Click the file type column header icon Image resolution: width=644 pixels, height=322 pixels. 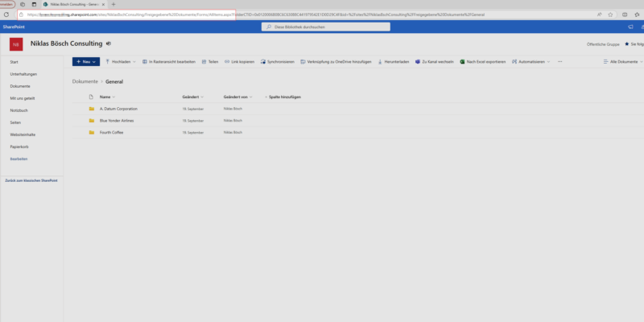coord(91,97)
